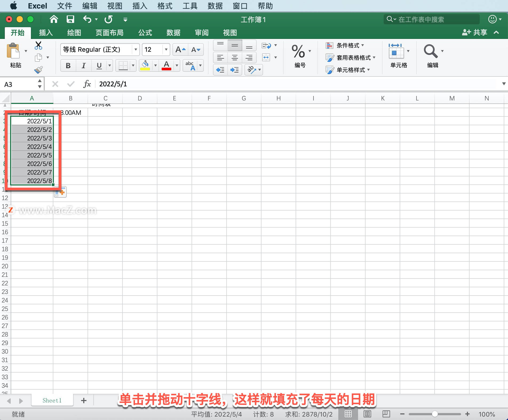Select the Format Painter brush icon
The width and height of the screenshot is (508, 420).
pos(38,70)
